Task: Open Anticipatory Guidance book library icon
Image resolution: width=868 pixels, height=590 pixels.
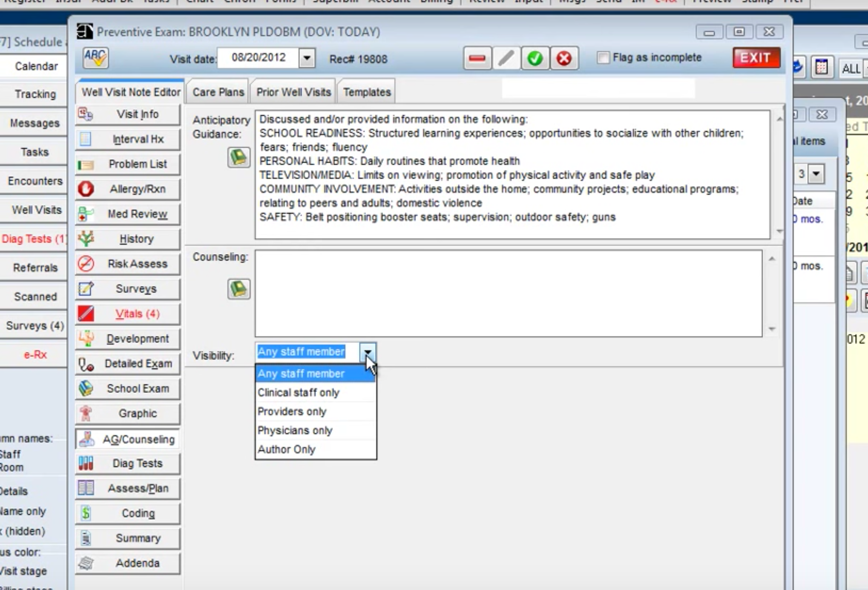Action: click(238, 157)
